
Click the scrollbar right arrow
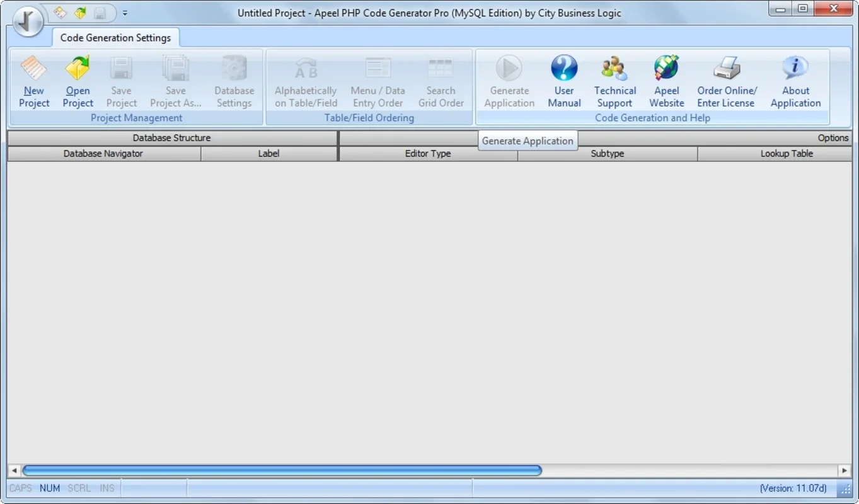click(x=845, y=471)
